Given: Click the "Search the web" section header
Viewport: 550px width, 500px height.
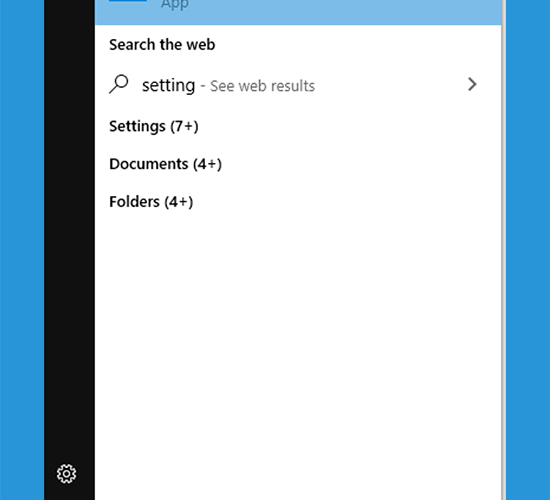Looking at the screenshot, I should pyautogui.click(x=162, y=45).
